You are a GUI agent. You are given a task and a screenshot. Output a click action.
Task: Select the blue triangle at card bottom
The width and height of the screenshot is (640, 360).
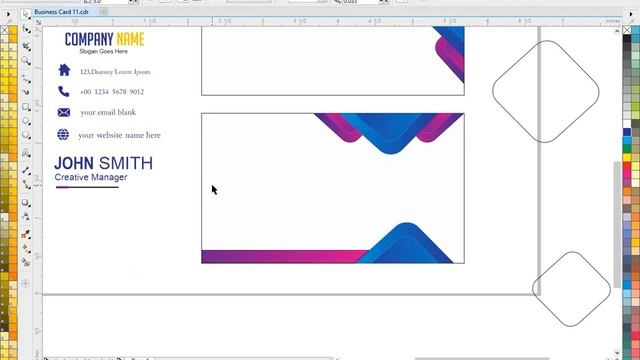click(405, 243)
